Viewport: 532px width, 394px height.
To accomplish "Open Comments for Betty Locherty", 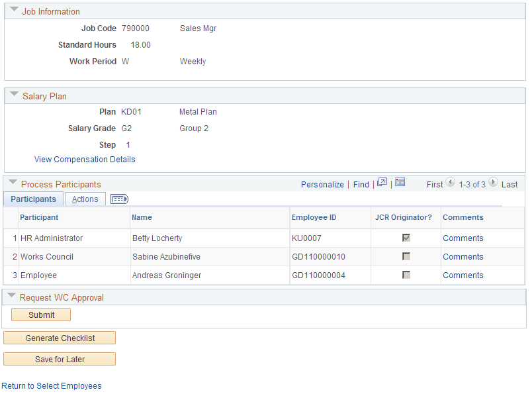I will pos(463,238).
